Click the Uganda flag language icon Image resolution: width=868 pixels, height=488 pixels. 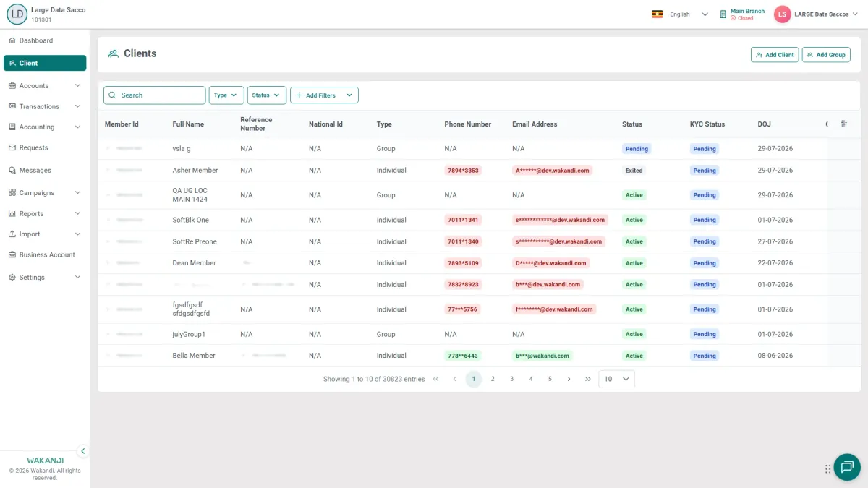(658, 14)
